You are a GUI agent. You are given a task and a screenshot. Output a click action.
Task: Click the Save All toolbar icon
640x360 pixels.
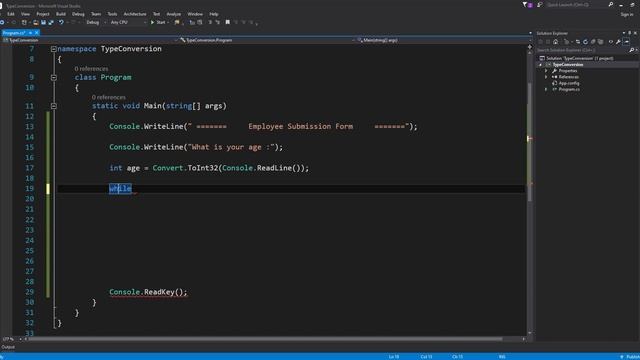click(51, 22)
